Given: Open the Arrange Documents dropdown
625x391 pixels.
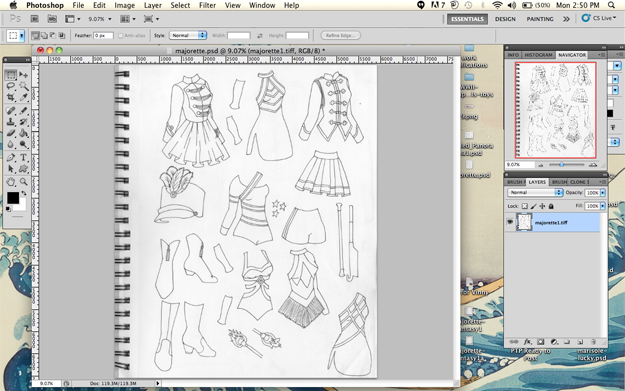Looking at the screenshot, I should 128,19.
